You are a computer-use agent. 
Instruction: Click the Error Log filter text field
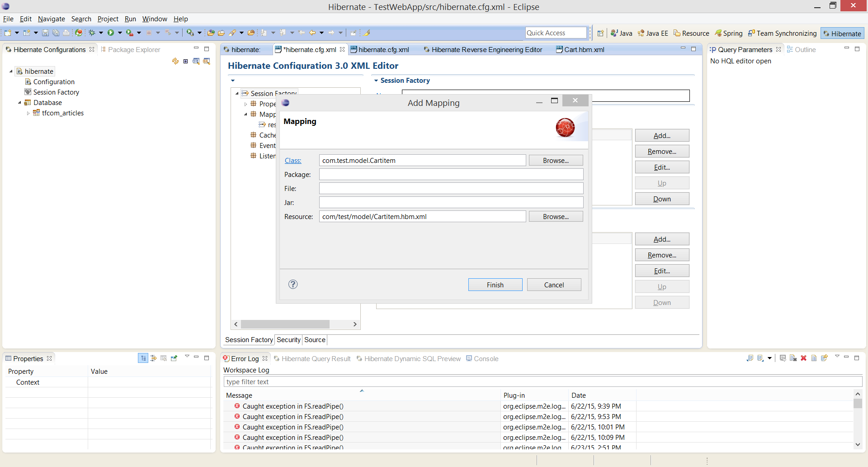point(542,381)
